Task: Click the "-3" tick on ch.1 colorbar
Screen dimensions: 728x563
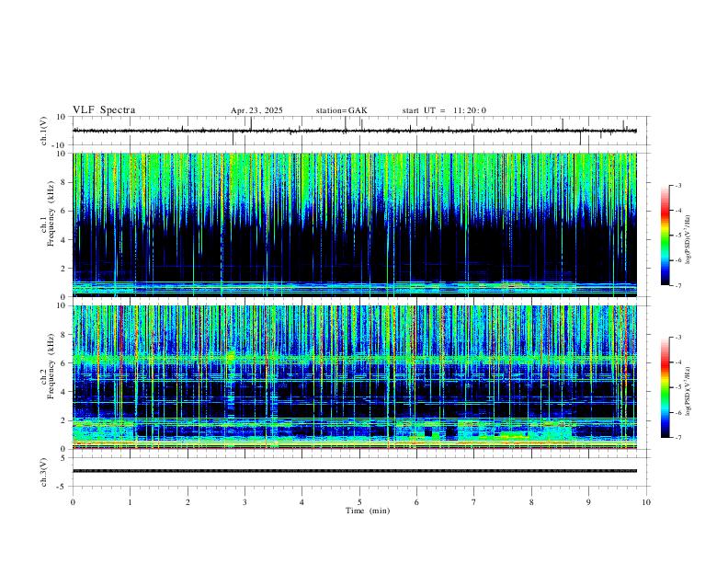Action: pos(677,185)
